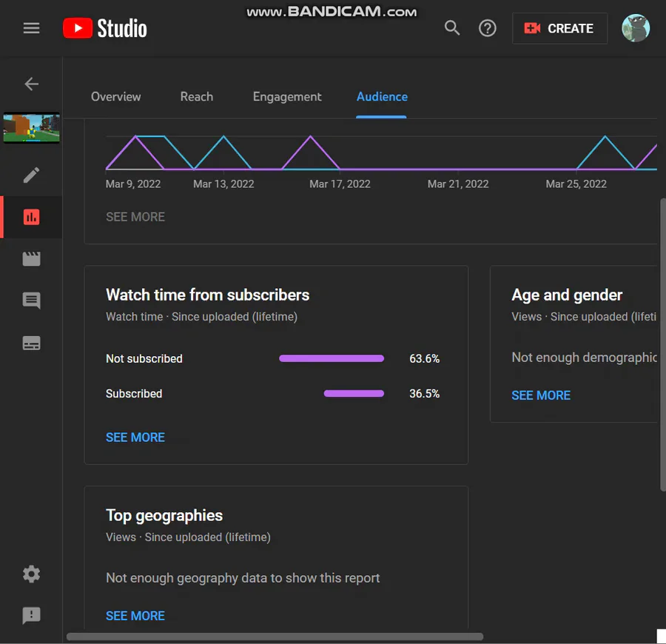Switch to the Reach tab
This screenshot has height=644, width=666.
pyautogui.click(x=197, y=97)
